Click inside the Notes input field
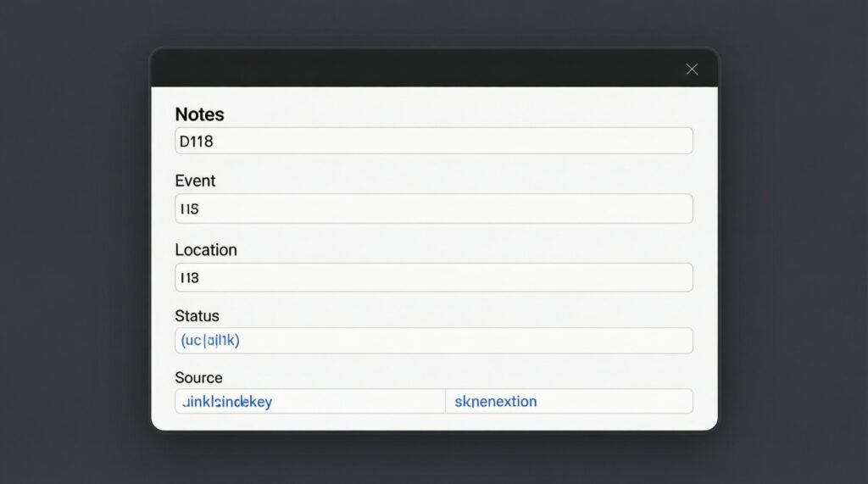 (x=433, y=141)
